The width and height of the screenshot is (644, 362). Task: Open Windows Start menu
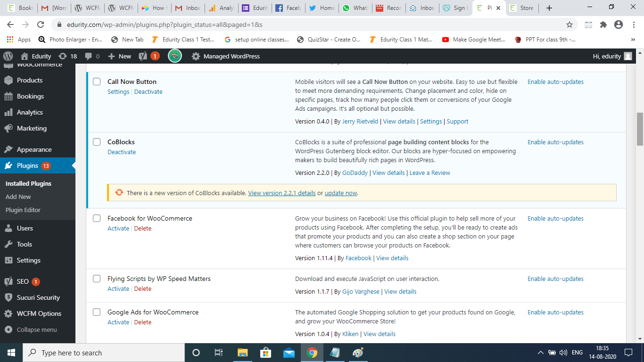click(x=11, y=353)
